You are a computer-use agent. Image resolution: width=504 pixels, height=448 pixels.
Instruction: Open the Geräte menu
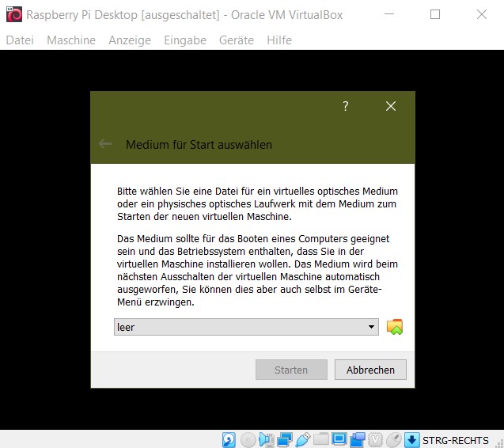coord(237,40)
